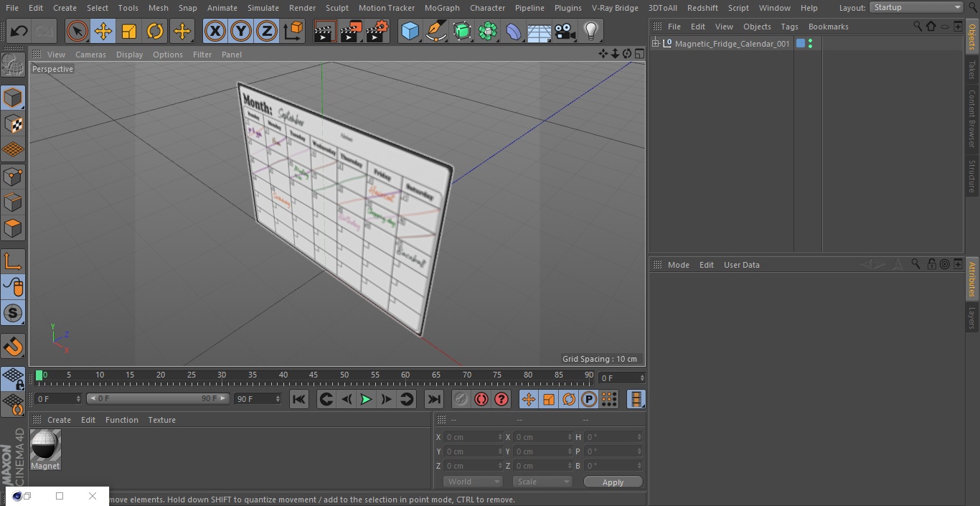Expand Magnetic_Fridge_Calendar_001 object tree
Screen dimensions: 980x506
(x=655, y=44)
